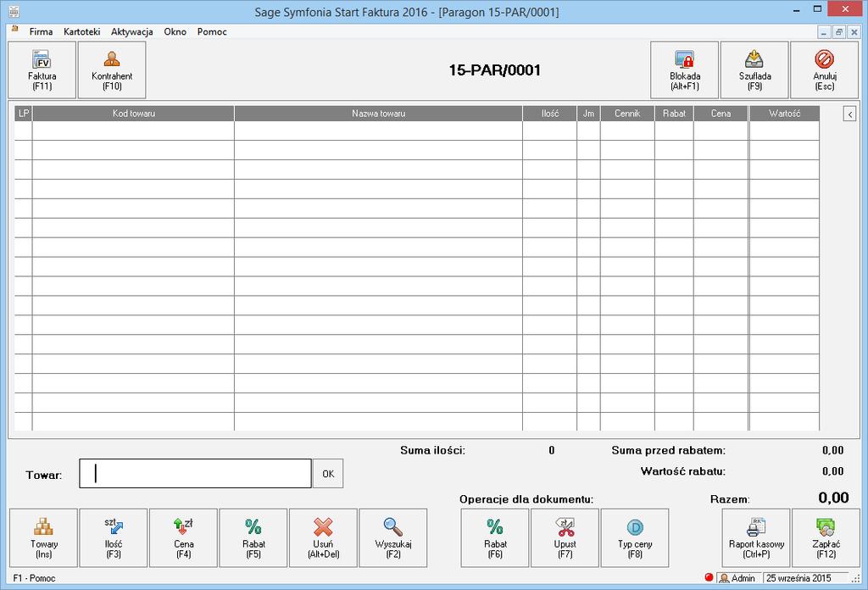Click the Cena column header
The image size is (868, 590).
721,114
